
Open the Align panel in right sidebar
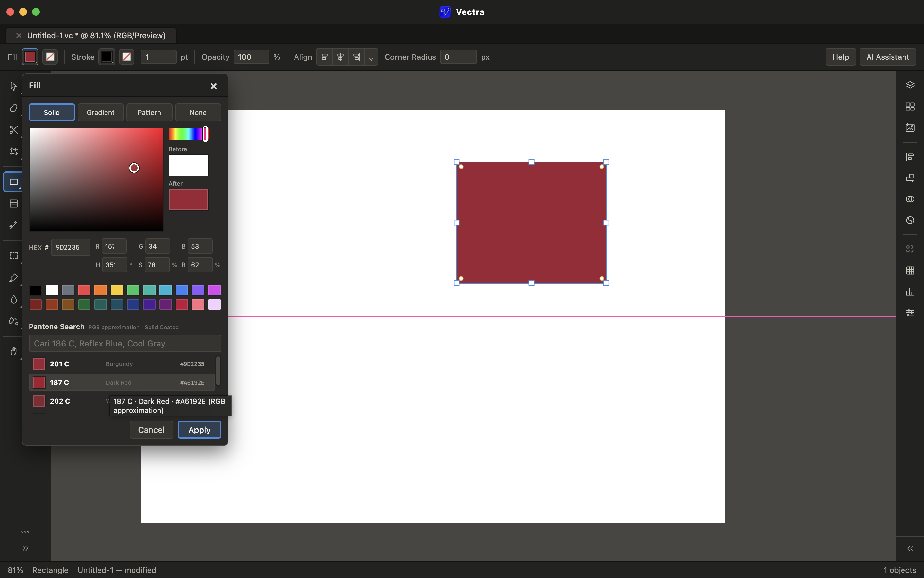[x=910, y=157]
